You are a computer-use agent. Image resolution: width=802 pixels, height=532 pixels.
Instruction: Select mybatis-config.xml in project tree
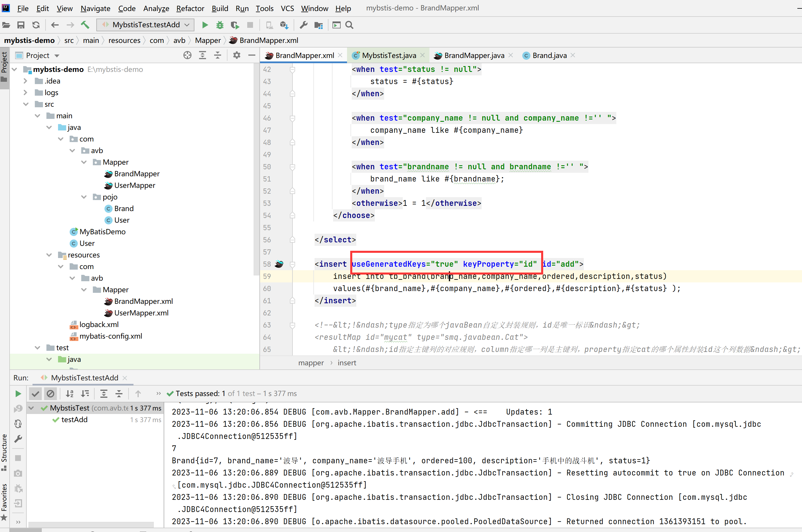[x=111, y=336]
